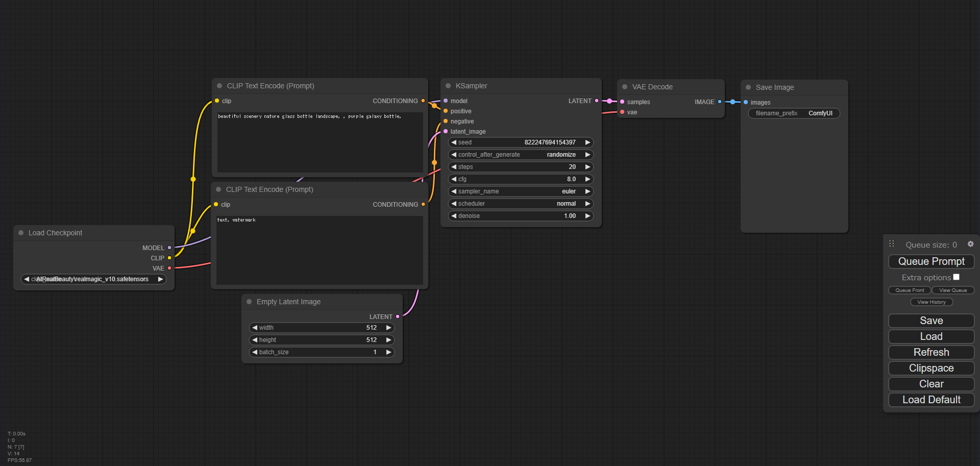The height and width of the screenshot is (466, 980).
Task: Cycle control_after_generate forward with the right arrow
Action: [x=587, y=155]
